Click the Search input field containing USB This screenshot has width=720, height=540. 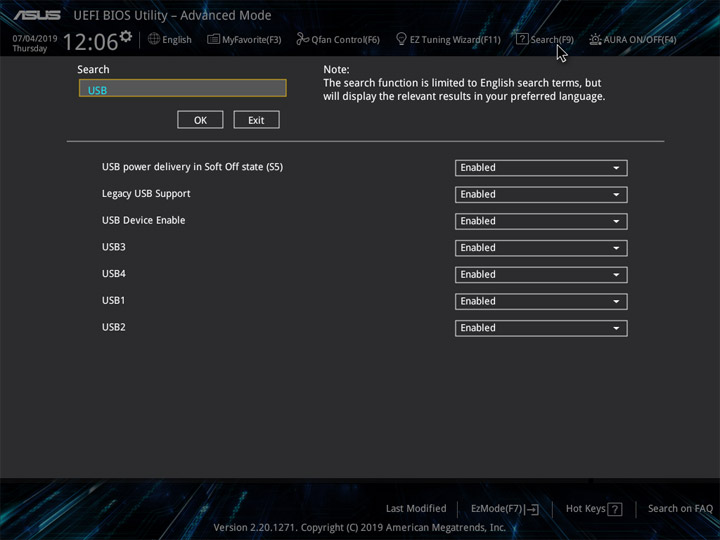[x=183, y=88]
